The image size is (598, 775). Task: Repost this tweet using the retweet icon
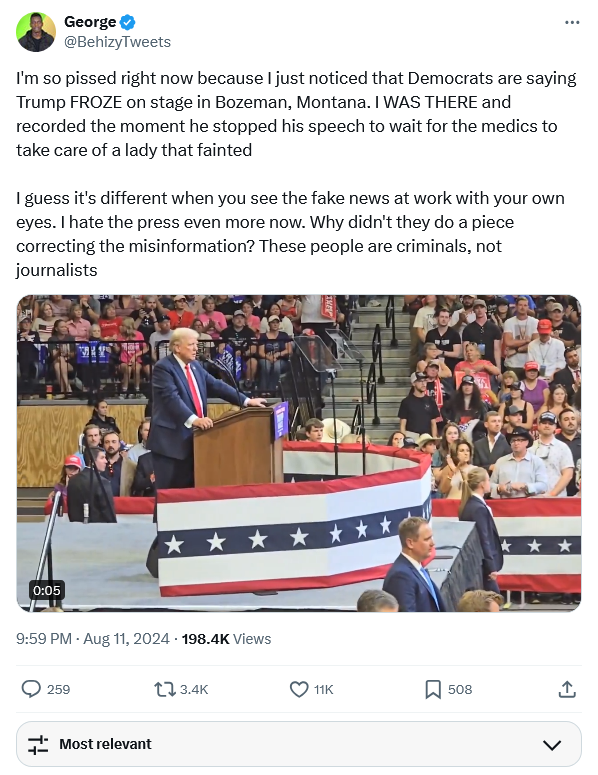click(x=165, y=689)
